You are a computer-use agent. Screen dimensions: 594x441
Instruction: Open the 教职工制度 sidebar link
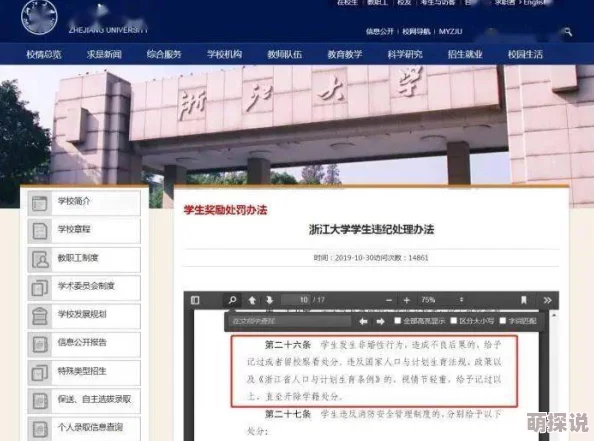(x=78, y=258)
